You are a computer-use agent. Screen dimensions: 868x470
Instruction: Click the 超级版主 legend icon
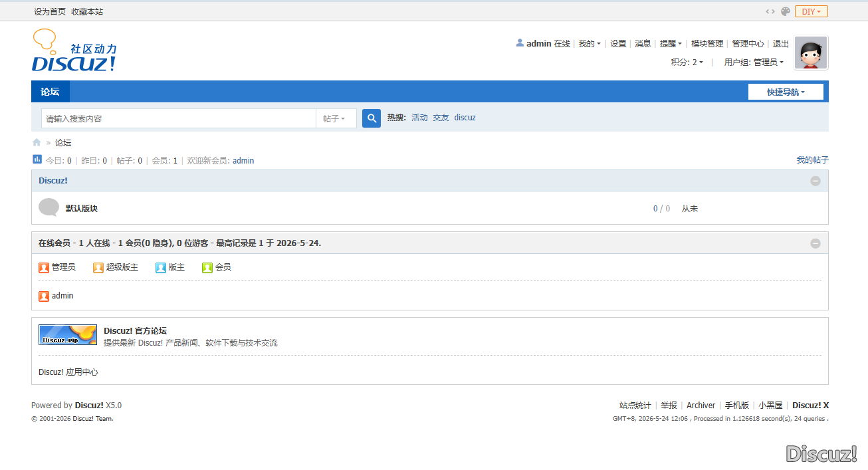tap(98, 268)
